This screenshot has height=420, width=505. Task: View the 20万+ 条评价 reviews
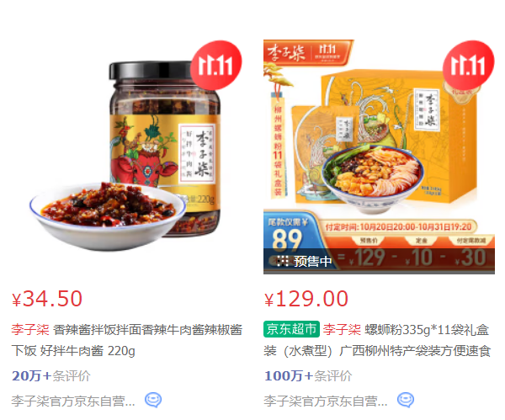[x=51, y=376]
